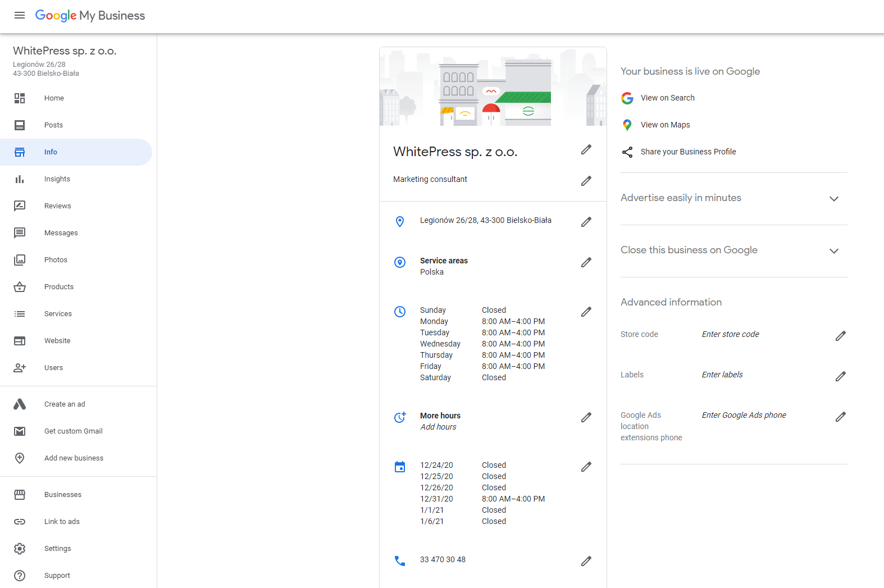Edit the phone number 33 470 30 48
The image size is (884, 588).
tap(586, 561)
